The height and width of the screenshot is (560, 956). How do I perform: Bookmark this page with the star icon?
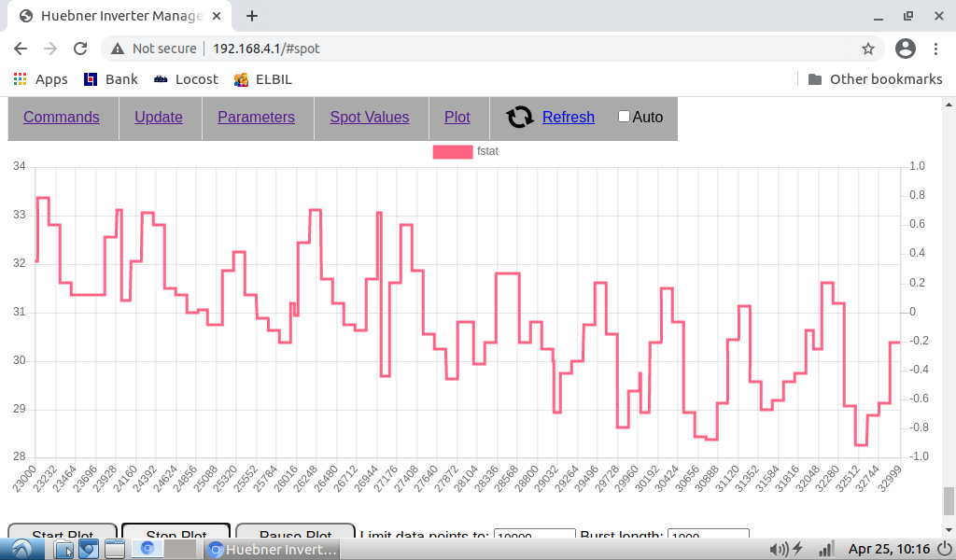(x=867, y=49)
